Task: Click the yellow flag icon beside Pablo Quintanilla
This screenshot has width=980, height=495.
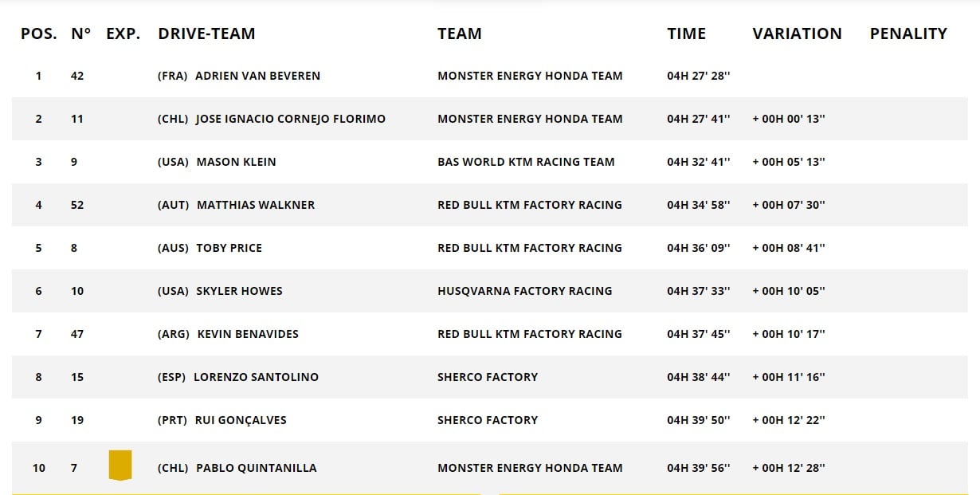Action: point(120,465)
